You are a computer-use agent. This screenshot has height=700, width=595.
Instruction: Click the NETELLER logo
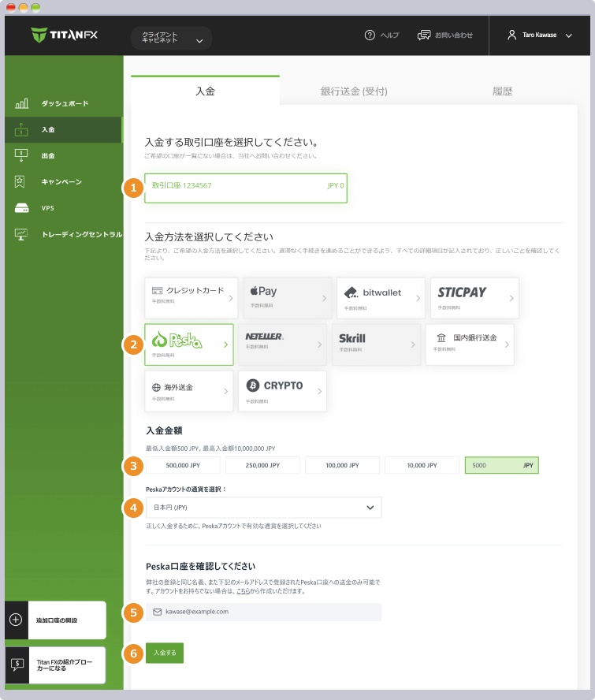(264, 337)
